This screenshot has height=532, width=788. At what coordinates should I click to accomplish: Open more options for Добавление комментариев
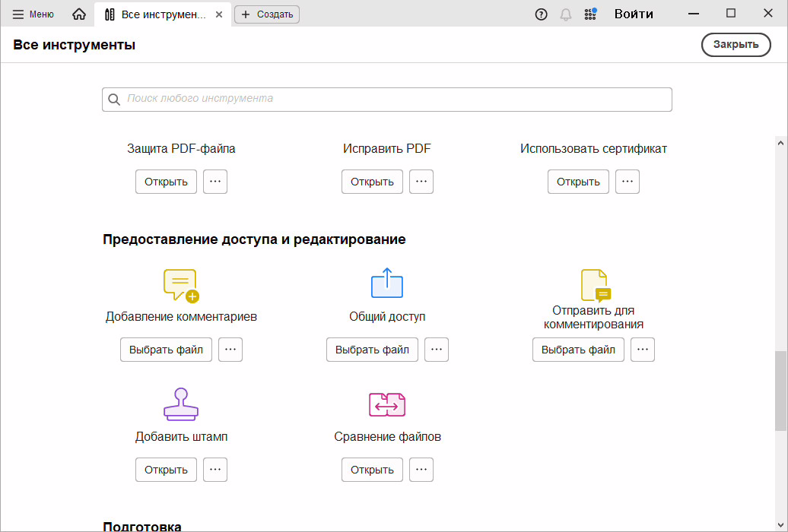click(230, 350)
